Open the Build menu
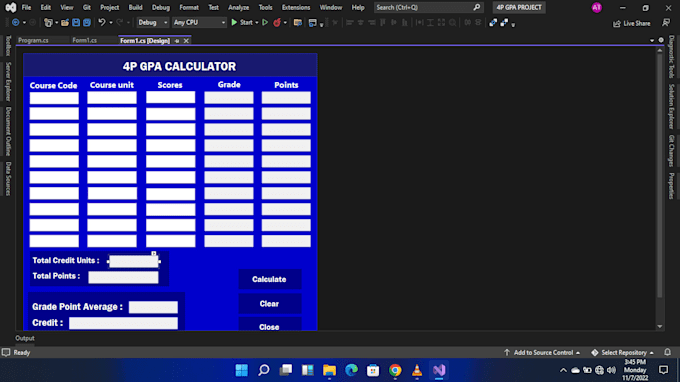The height and width of the screenshot is (382, 680). coord(135,7)
